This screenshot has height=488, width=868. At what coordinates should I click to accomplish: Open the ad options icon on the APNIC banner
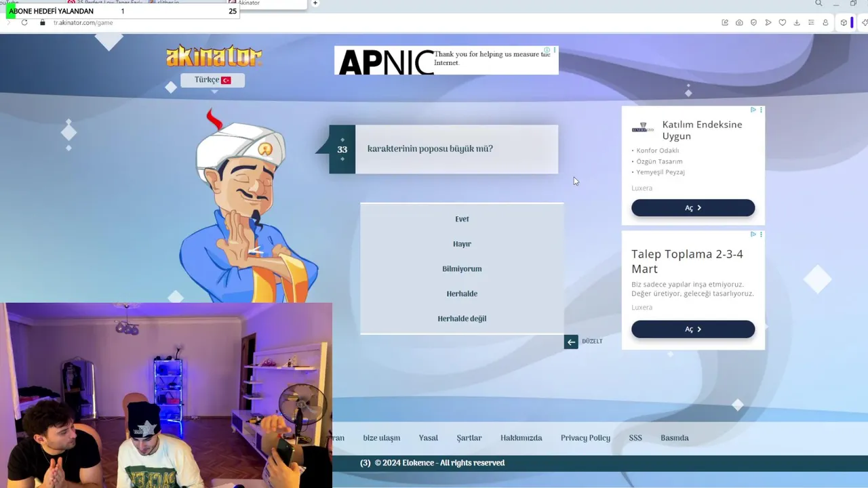tap(555, 50)
